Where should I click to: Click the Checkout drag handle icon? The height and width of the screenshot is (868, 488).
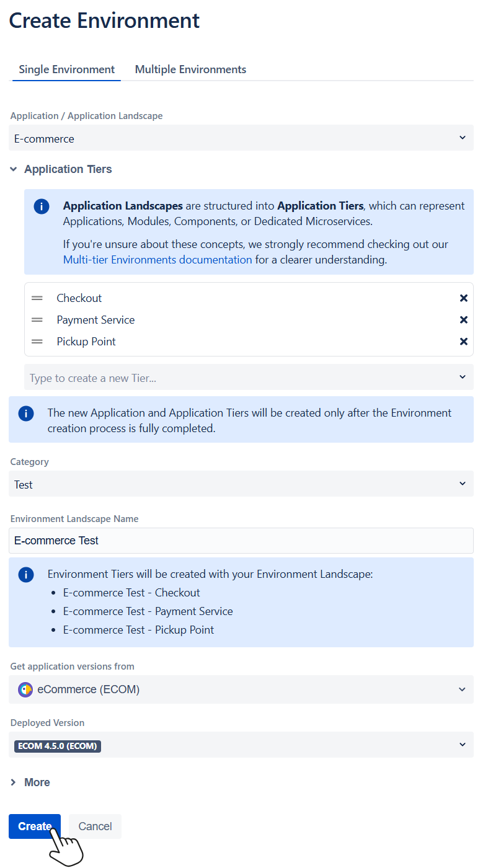point(37,298)
